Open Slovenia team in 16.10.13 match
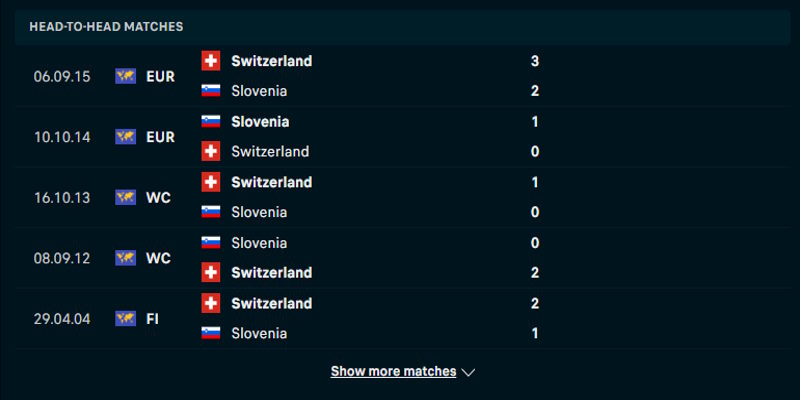 (259, 212)
